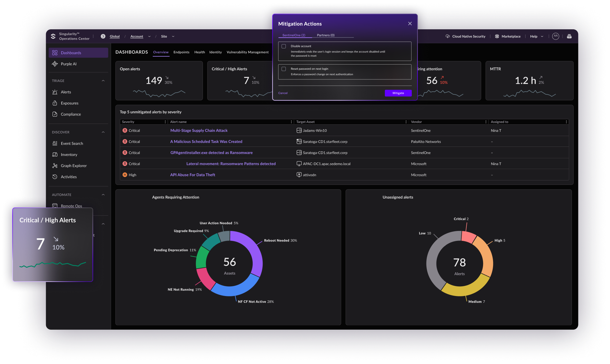Collapse the DISCOVER sidebar section
610x364 pixels.
[x=103, y=132]
